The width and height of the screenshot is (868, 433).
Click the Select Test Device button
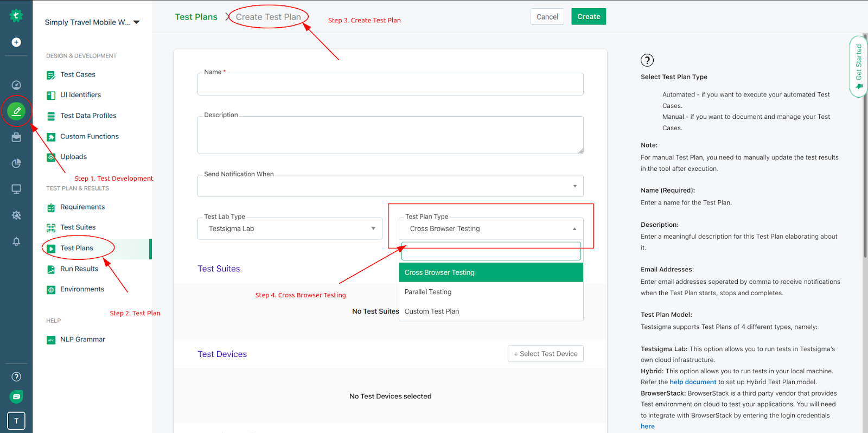(546, 354)
